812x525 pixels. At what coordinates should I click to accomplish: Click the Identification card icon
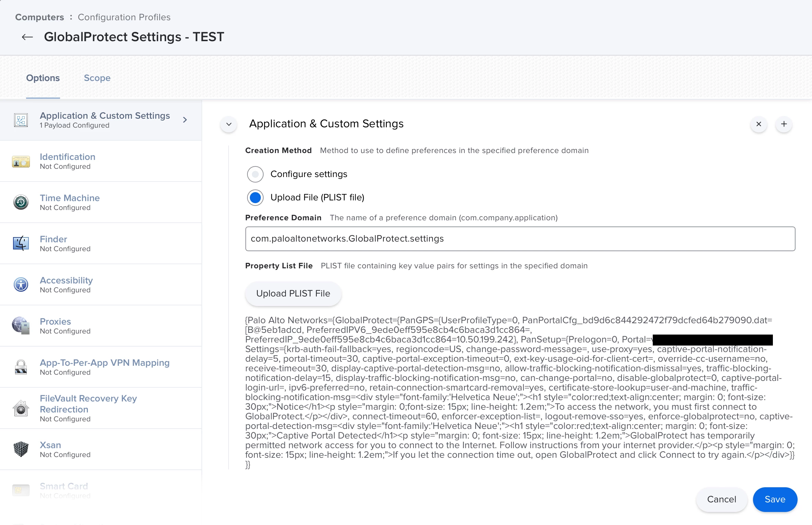(x=21, y=161)
